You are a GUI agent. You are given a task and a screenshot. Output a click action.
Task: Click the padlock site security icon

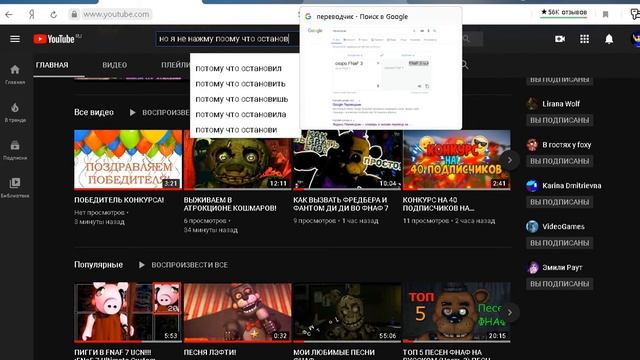(74, 15)
